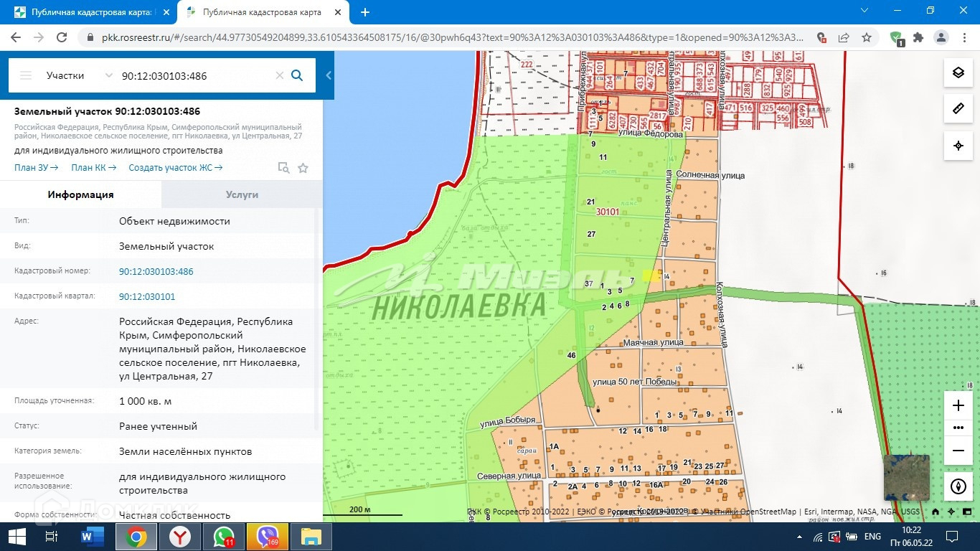Click the locate-me crosshair button
This screenshot has height=551, width=980.
958,146
